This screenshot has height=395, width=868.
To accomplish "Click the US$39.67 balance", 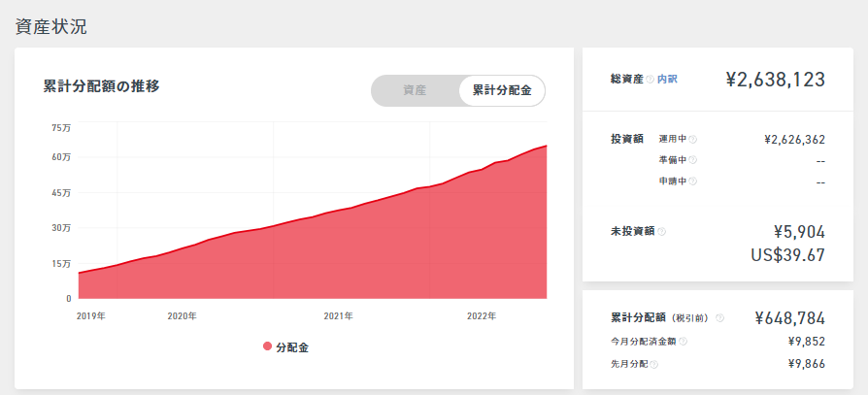I will pos(788,255).
